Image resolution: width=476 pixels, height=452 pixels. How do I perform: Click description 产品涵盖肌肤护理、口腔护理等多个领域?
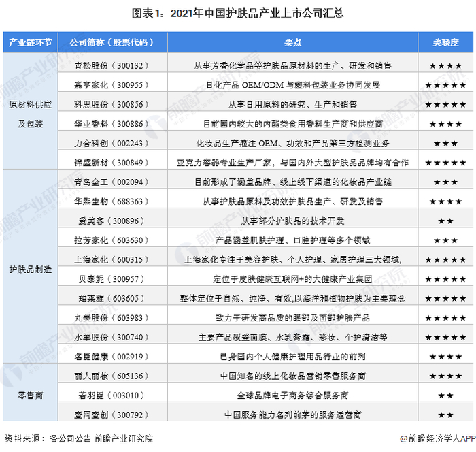pyautogui.click(x=292, y=240)
